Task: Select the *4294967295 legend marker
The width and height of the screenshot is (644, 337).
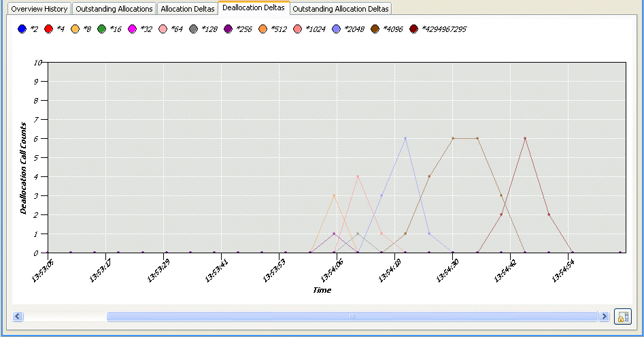Action: point(413,29)
